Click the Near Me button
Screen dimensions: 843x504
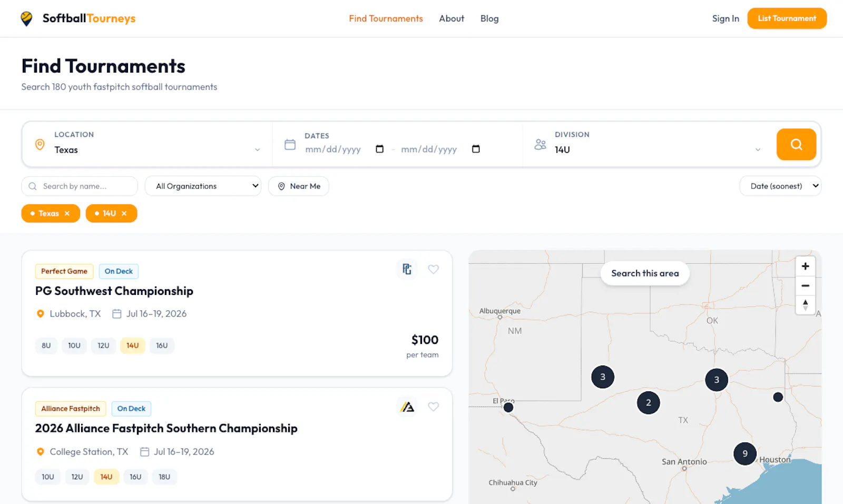coord(299,186)
